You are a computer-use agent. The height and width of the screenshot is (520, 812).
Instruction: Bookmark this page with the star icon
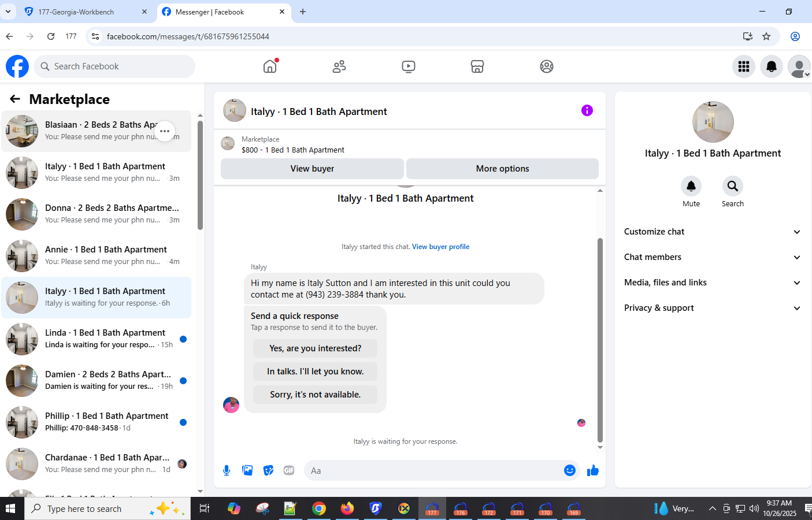[766, 36]
